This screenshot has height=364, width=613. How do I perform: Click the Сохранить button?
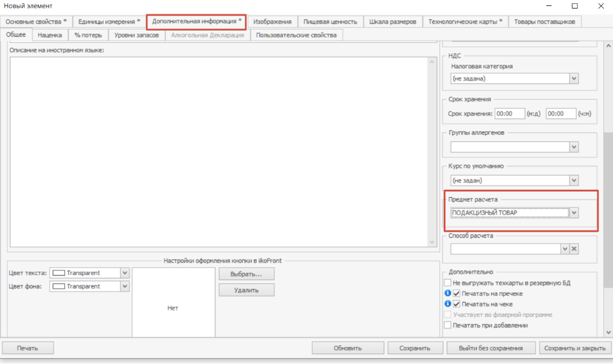[415, 348]
